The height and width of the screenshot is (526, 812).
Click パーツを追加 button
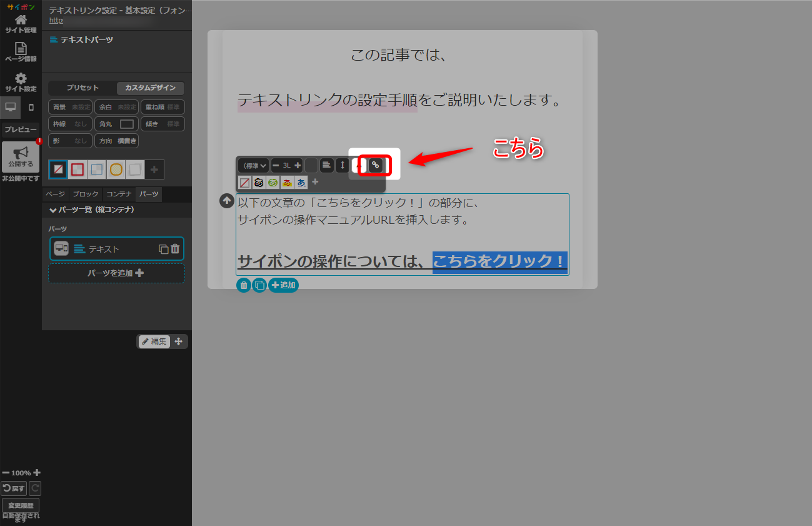(117, 273)
